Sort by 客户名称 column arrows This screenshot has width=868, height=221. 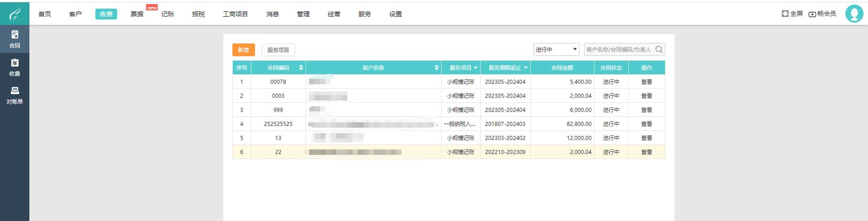(x=436, y=68)
